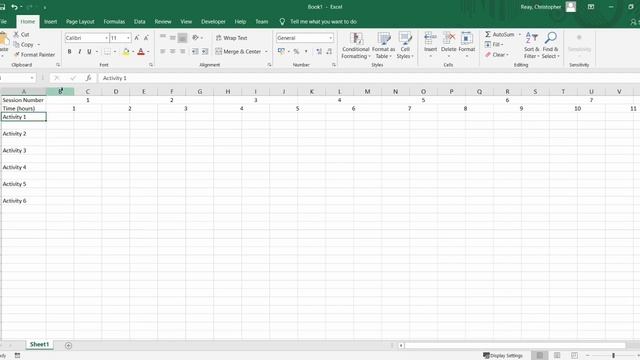Click Decrease Decimal
The height and width of the screenshot is (360, 640).
tap(329, 51)
